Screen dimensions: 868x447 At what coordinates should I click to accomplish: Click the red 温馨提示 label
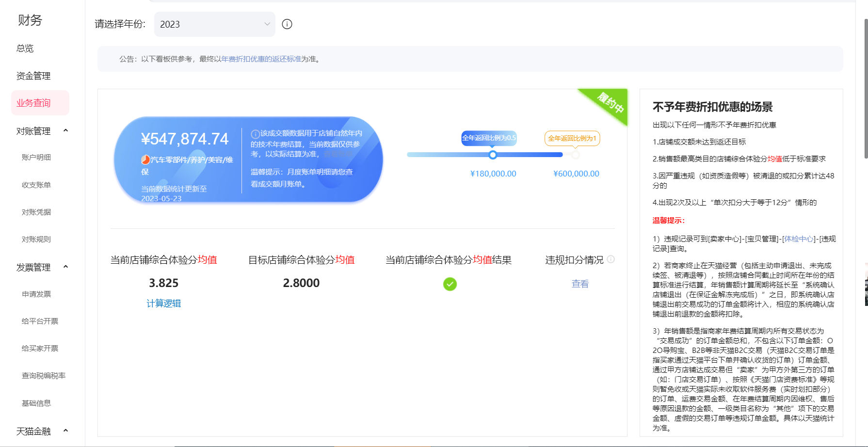click(x=668, y=221)
